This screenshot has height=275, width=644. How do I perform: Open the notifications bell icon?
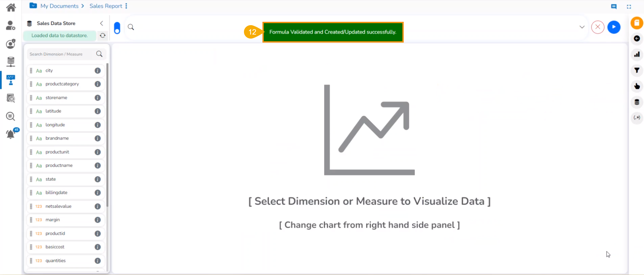click(11, 134)
